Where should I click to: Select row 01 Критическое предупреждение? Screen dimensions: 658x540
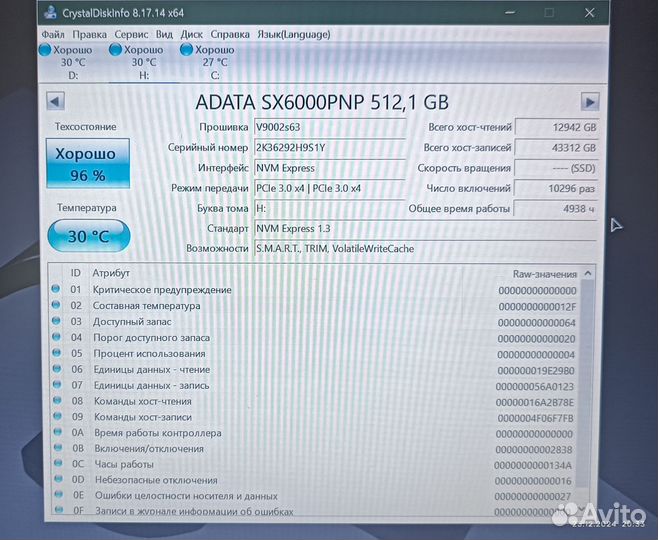316,290
